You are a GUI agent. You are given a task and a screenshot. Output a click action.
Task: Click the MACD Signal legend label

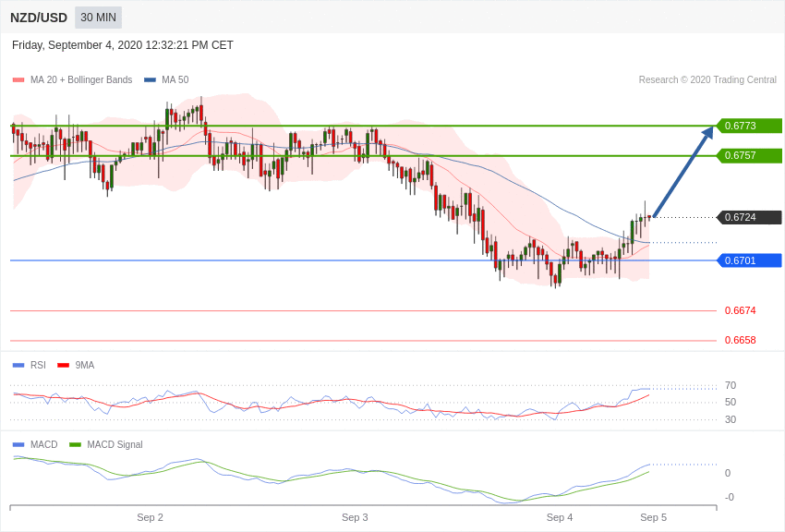115,444
